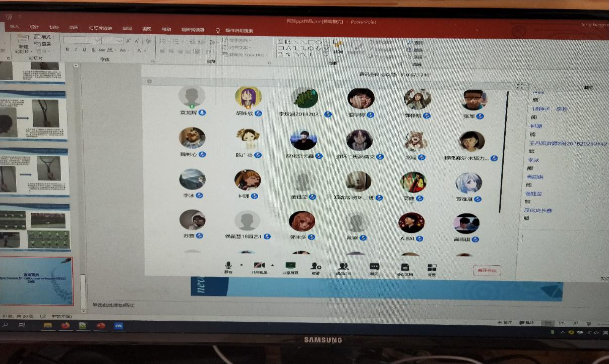The height and width of the screenshot is (364, 609).
Task: Open microphone options arrow beside mute
Action: tap(241, 265)
